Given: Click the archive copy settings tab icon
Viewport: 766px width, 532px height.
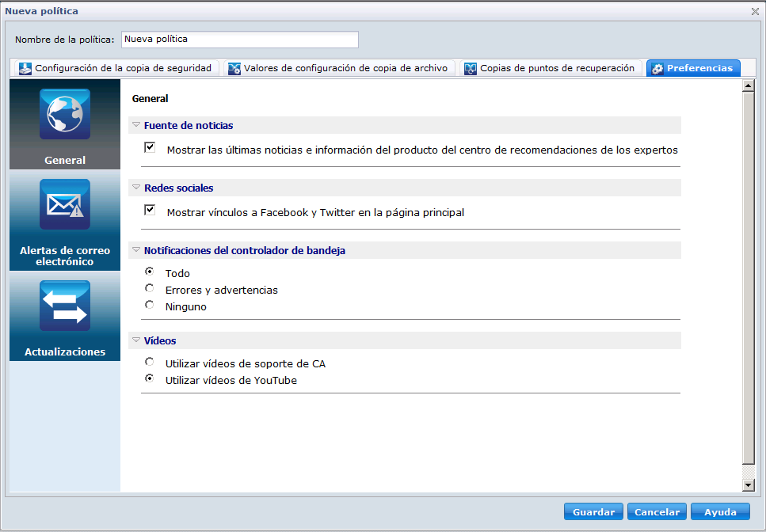Looking at the screenshot, I should pyautogui.click(x=234, y=69).
